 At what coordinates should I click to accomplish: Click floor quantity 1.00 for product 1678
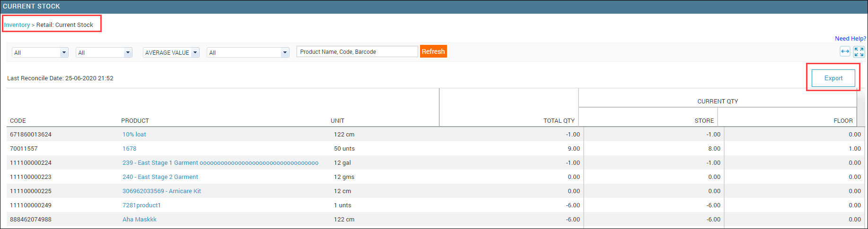pos(855,149)
